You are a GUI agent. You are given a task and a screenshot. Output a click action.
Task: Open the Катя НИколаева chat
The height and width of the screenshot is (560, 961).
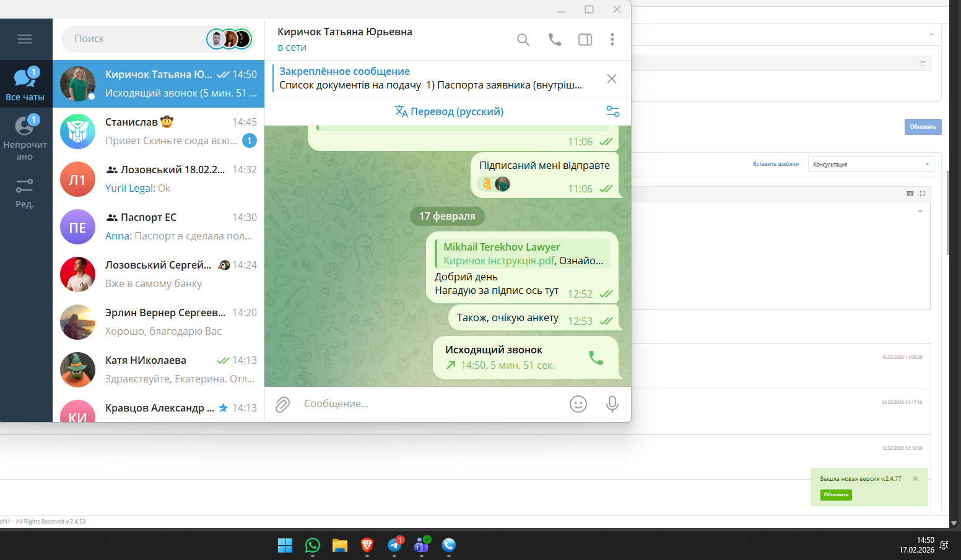point(159,369)
